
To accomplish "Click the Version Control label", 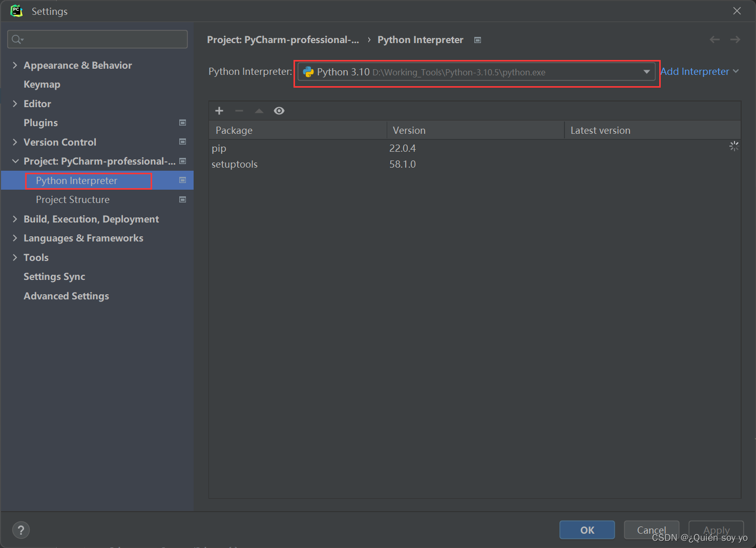I will point(60,142).
